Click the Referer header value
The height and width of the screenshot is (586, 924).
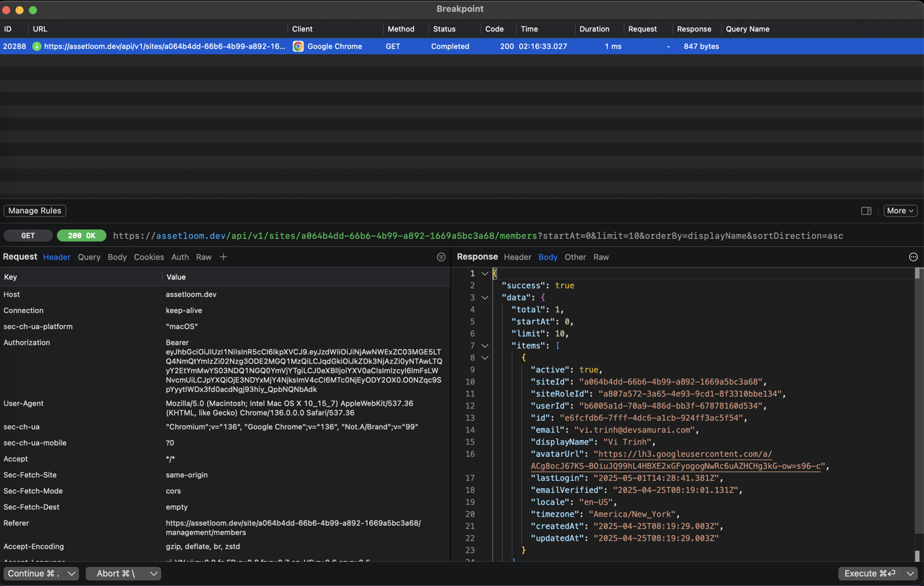point(294,528)
